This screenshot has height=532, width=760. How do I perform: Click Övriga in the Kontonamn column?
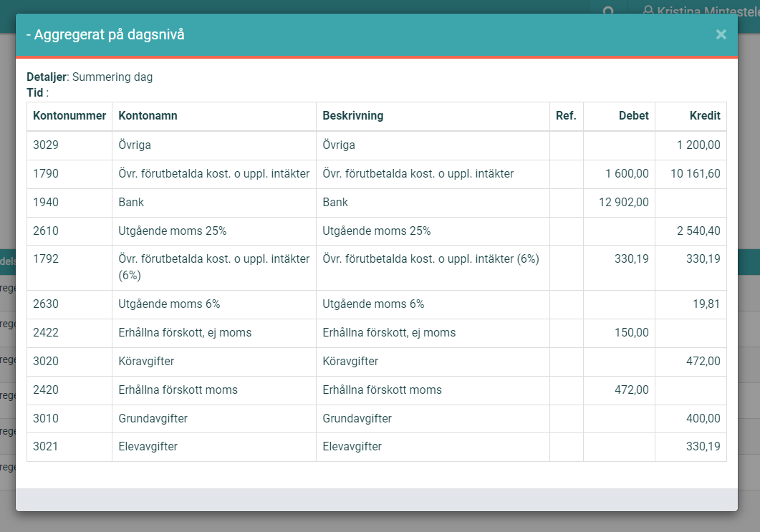(x=135, y=145)
